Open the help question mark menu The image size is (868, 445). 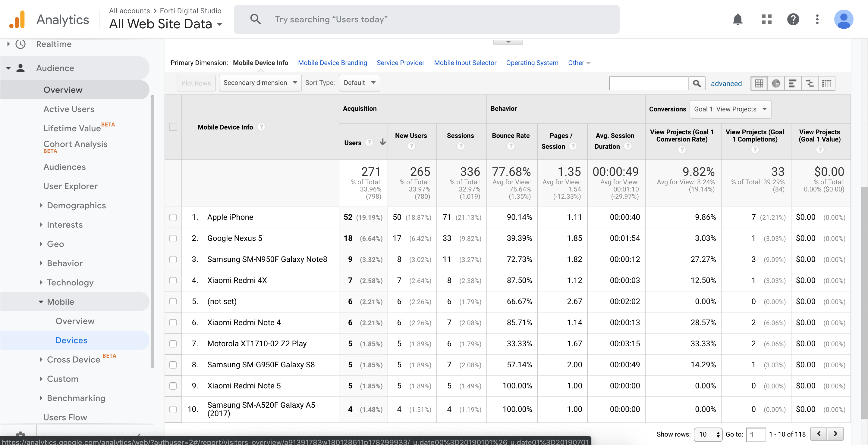pyautogui.click(x=793, y=19)
